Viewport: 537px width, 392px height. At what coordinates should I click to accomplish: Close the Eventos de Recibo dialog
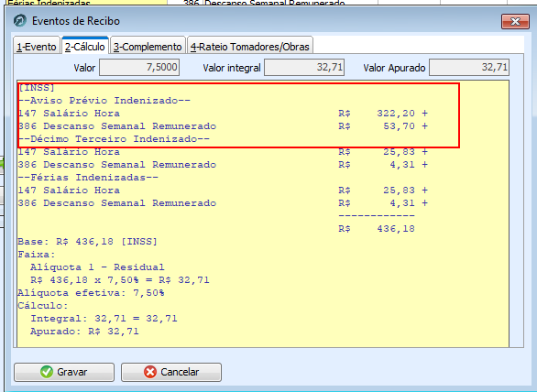[515, 22]
